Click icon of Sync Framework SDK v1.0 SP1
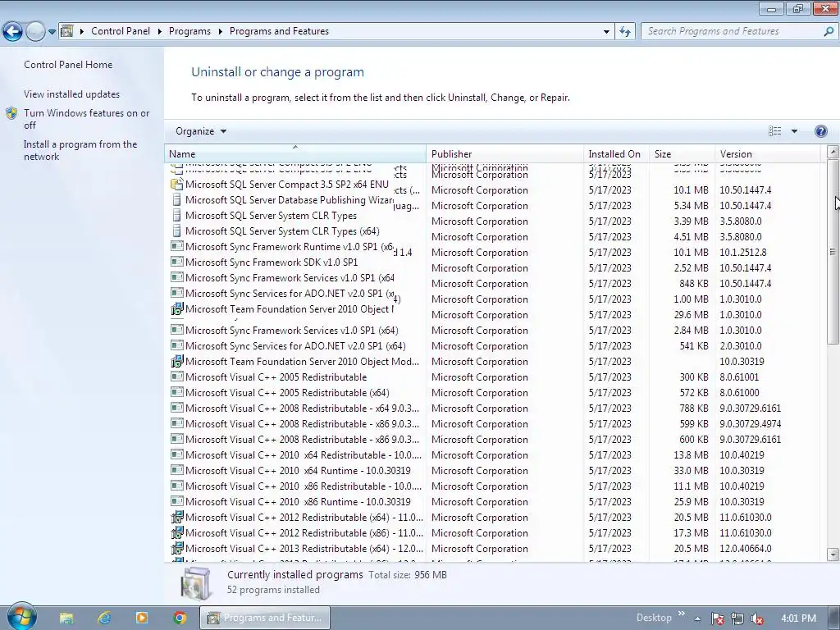This screenshot has width=840, height=630. pos(177,262)
